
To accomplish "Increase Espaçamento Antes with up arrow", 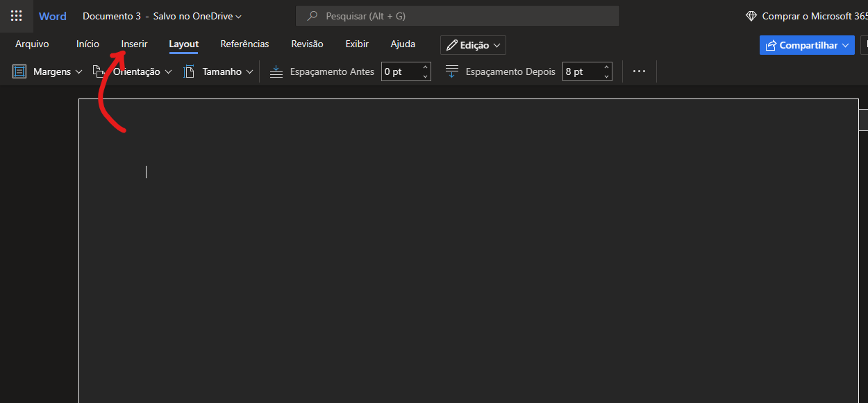I will 425,67.
